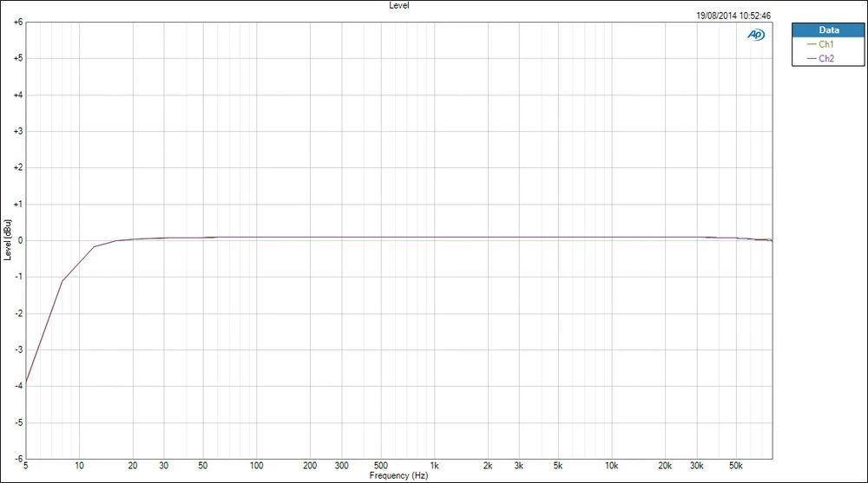Screen dimensions: 868x483
Task: Click the AP logo in the graph
Action: [x=756, y=35]
